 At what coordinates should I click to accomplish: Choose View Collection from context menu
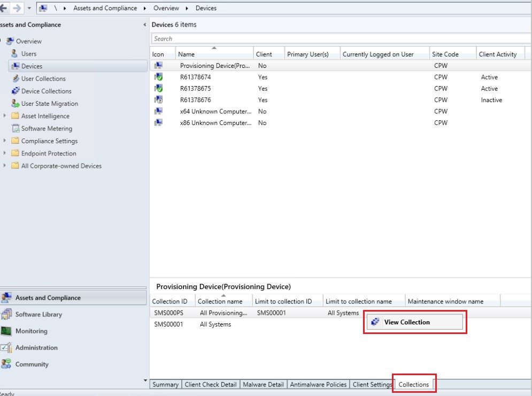pyautogui.click(x=407, y=322)
